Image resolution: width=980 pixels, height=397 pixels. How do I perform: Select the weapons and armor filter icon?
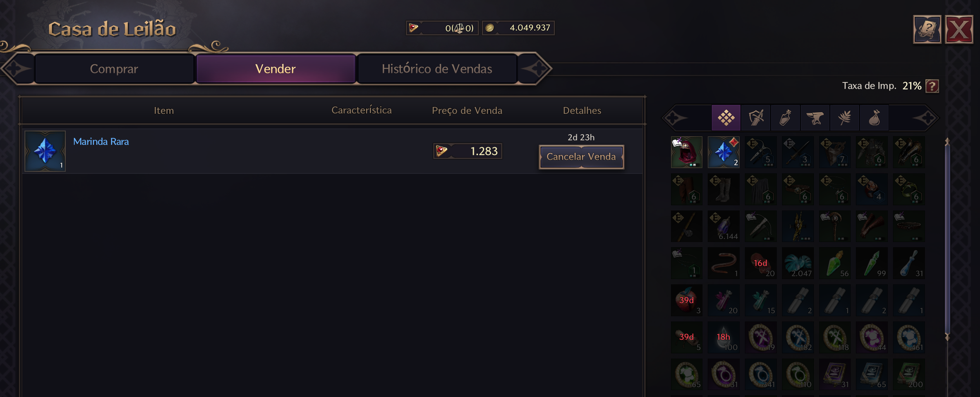click(x=756, y=118)
